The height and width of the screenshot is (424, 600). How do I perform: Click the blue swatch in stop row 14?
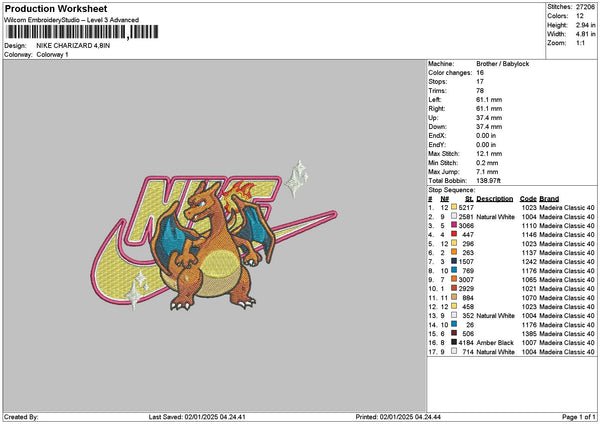pyautogui.click(x=454, y=324)
